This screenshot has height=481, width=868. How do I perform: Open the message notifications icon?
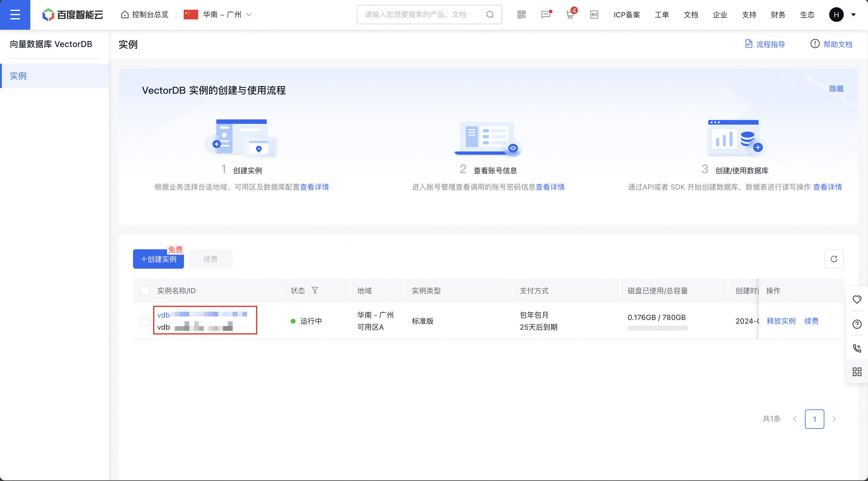pyautogui.click(x=546, y=15)
